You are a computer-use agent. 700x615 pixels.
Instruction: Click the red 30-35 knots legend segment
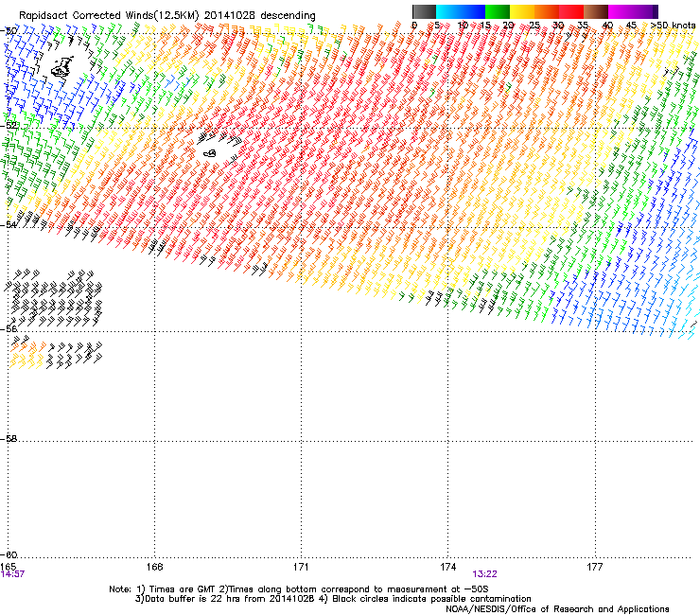[571, 11]
